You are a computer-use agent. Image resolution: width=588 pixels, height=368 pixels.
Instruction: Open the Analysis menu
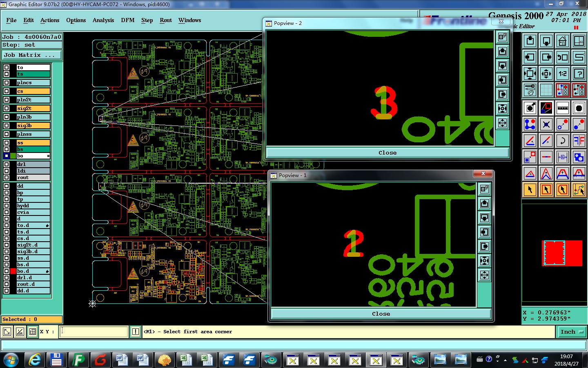(103, 20)
